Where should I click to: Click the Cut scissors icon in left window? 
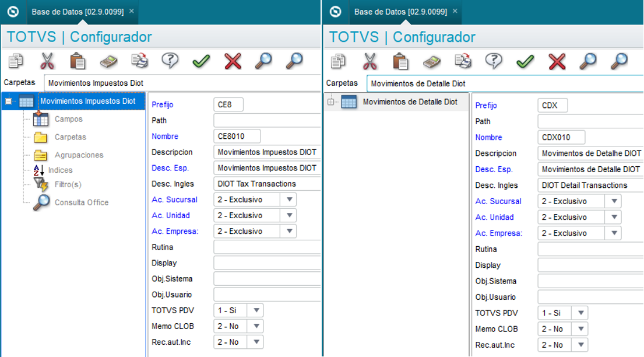(47, 61)
